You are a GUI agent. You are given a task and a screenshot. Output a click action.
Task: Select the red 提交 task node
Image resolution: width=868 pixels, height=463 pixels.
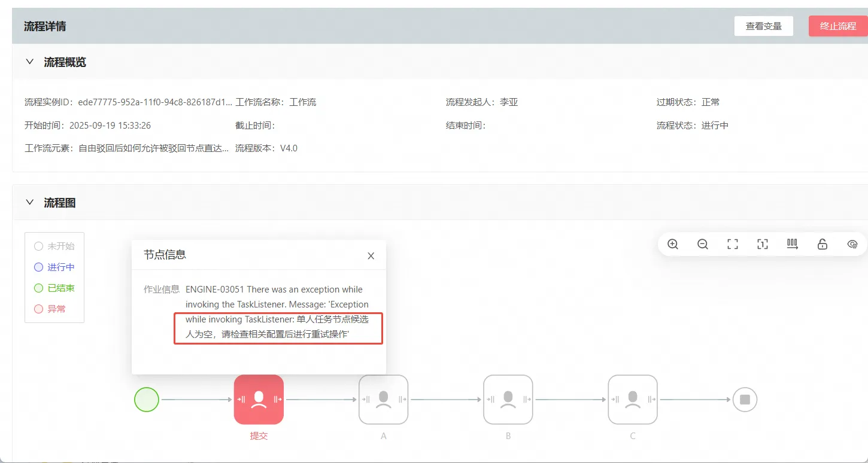[x=259, y=399]
